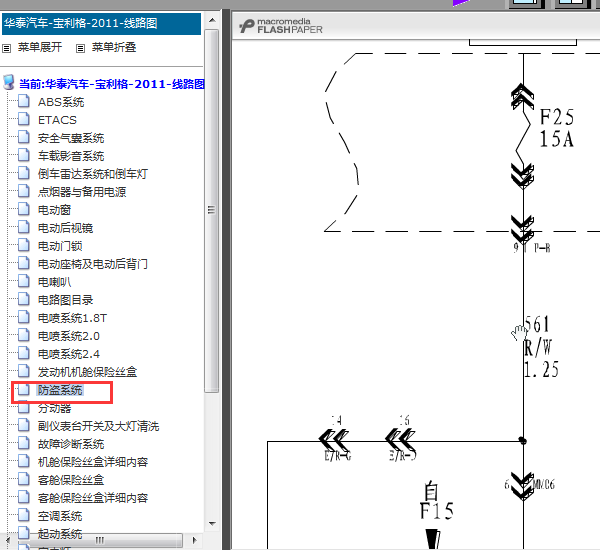Click the page icon beside 防盗系统
600x550 pixels.
pos(24,389)
